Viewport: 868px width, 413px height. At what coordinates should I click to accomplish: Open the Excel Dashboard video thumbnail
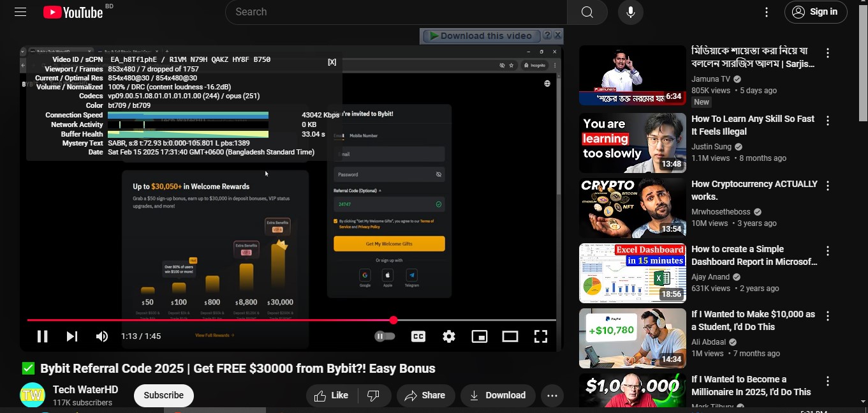633,273
